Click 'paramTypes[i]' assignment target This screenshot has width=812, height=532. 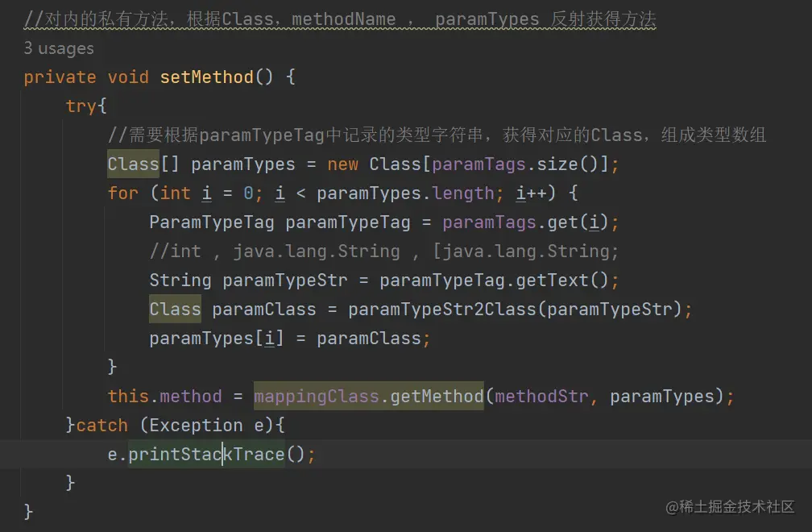click(217, 339)
